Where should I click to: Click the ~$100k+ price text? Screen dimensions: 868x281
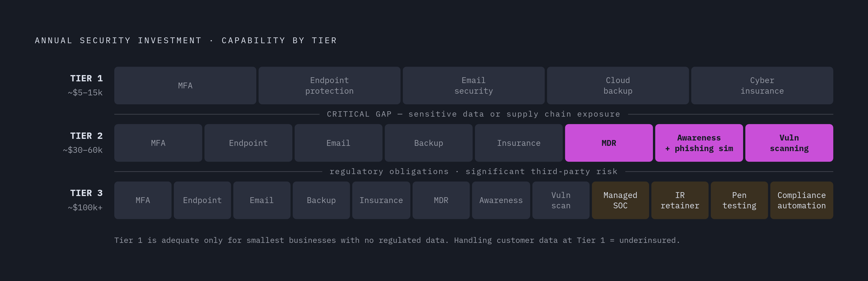click(85, 207)
